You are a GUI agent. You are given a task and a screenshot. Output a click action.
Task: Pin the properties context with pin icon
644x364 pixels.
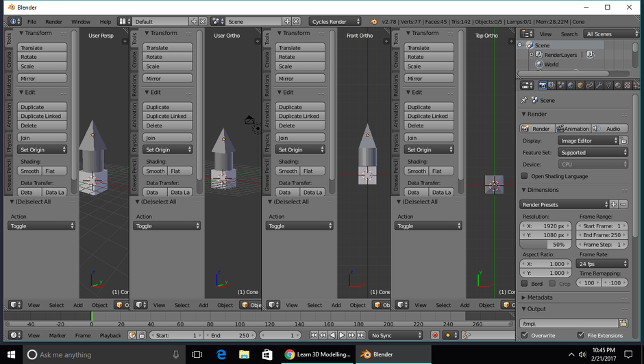pos(524,100)
